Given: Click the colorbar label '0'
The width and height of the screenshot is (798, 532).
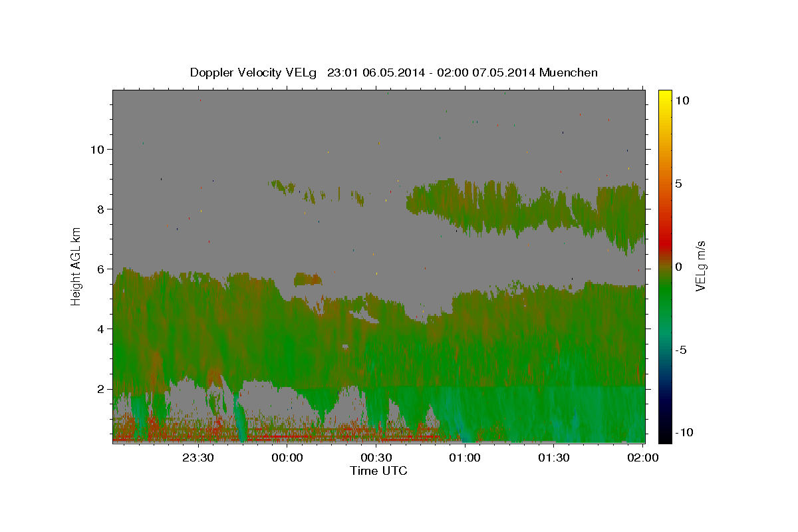Looking at the screenshot, I should pyautogui.click(x=678, y=267).
